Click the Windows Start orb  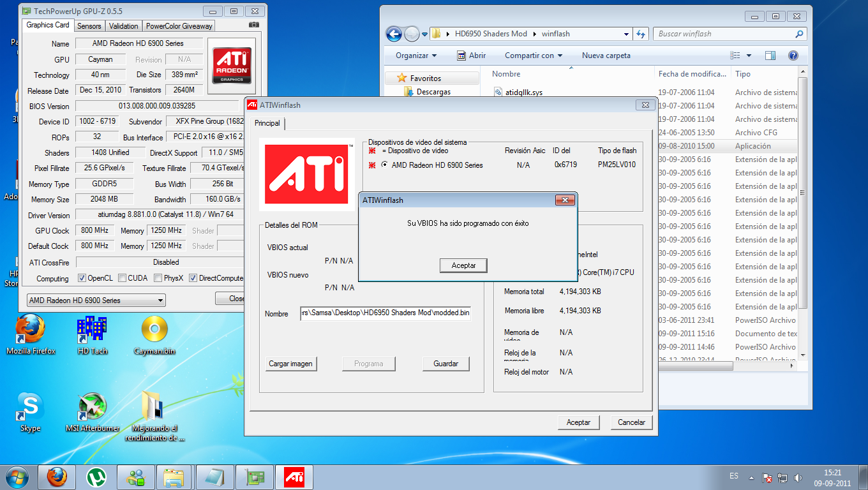click(x=17, y=477)
